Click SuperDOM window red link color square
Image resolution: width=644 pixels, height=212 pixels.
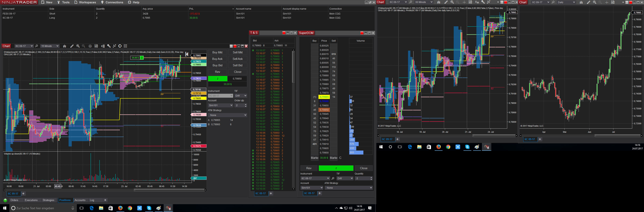click(x=362, y=33)
